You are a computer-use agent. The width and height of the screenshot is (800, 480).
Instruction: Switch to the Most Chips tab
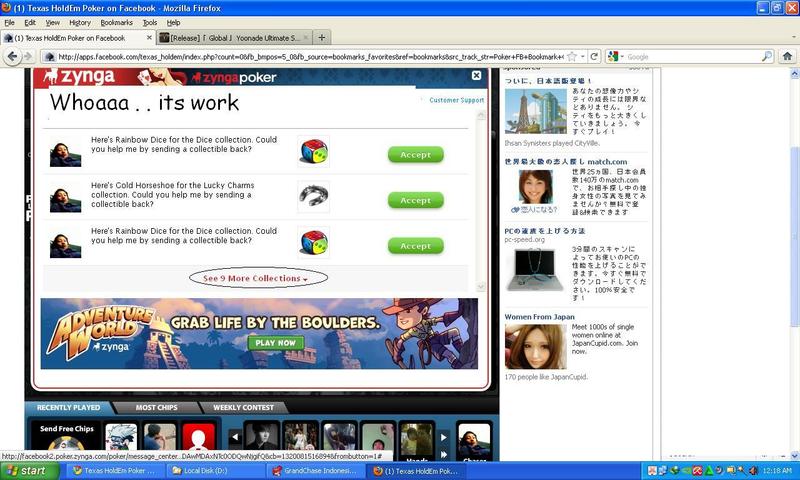point(156,408)
